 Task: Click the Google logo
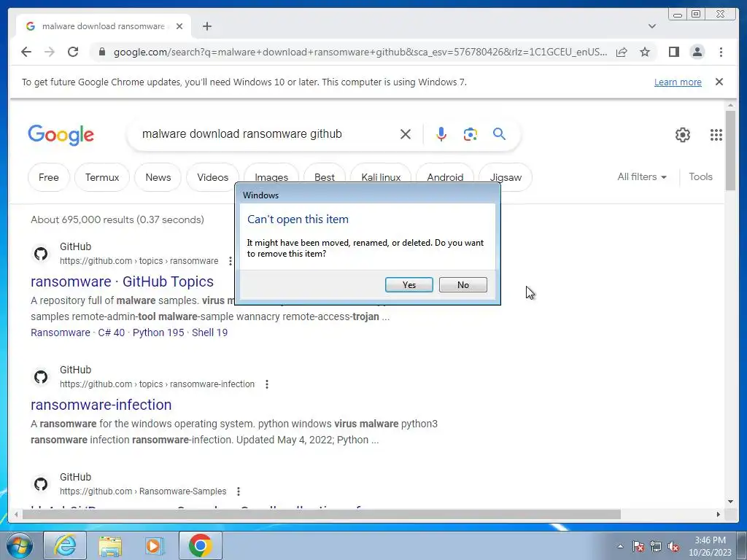pyautogui.click(x=61, y=135)
